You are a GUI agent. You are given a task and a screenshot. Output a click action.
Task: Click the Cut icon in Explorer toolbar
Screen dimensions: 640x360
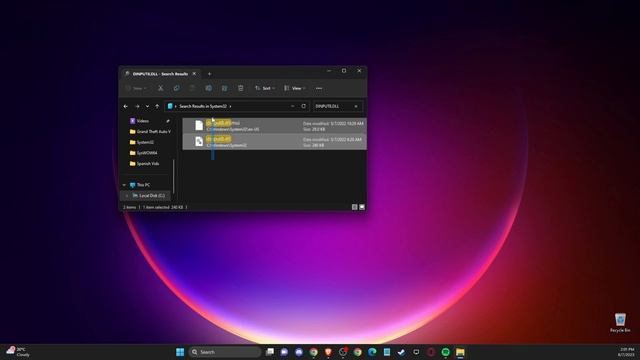click(x=160, y=88)
